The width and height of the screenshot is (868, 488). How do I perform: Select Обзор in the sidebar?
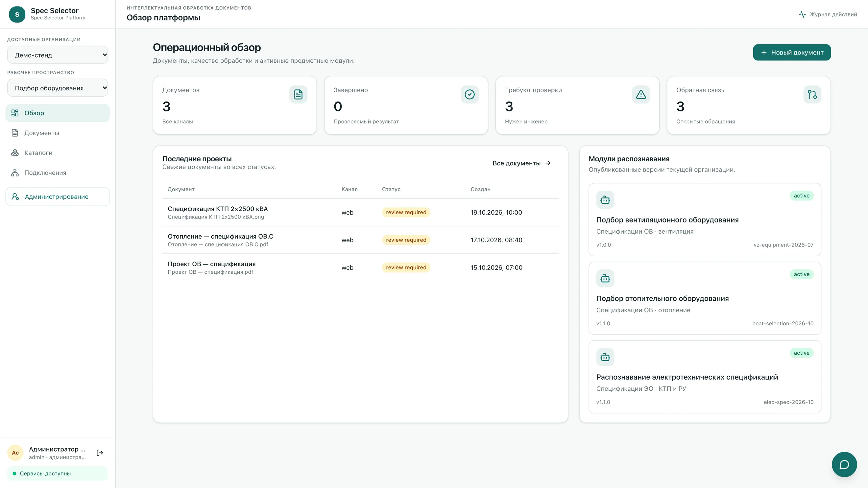tap(58, 113)
